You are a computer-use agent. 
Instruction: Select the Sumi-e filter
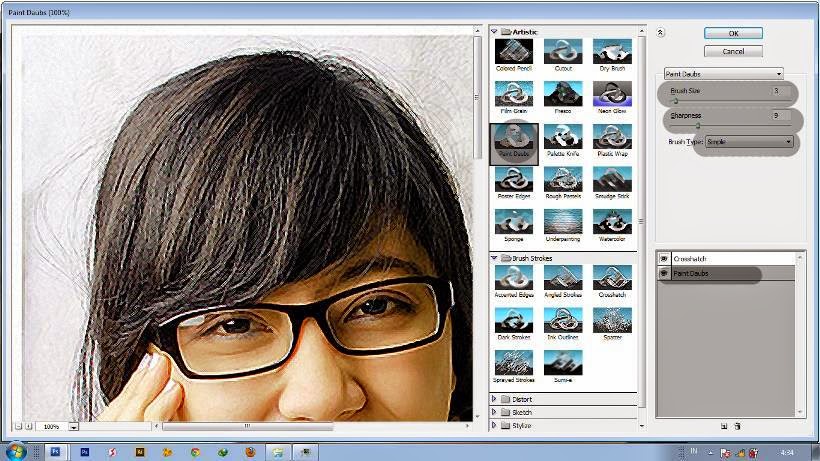click(563, 363)
